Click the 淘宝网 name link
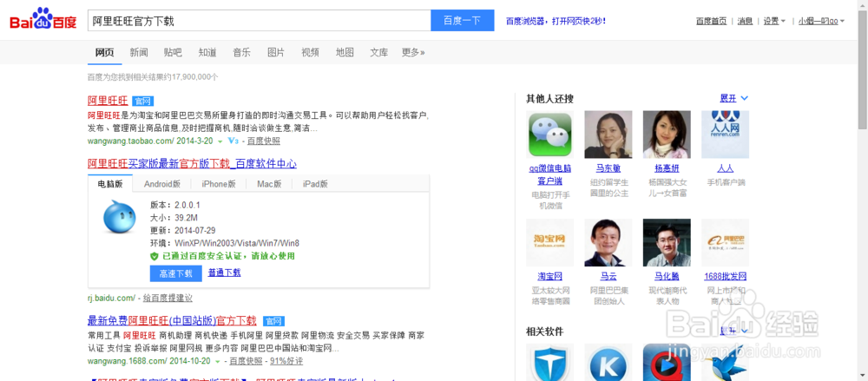 (549, 276)
